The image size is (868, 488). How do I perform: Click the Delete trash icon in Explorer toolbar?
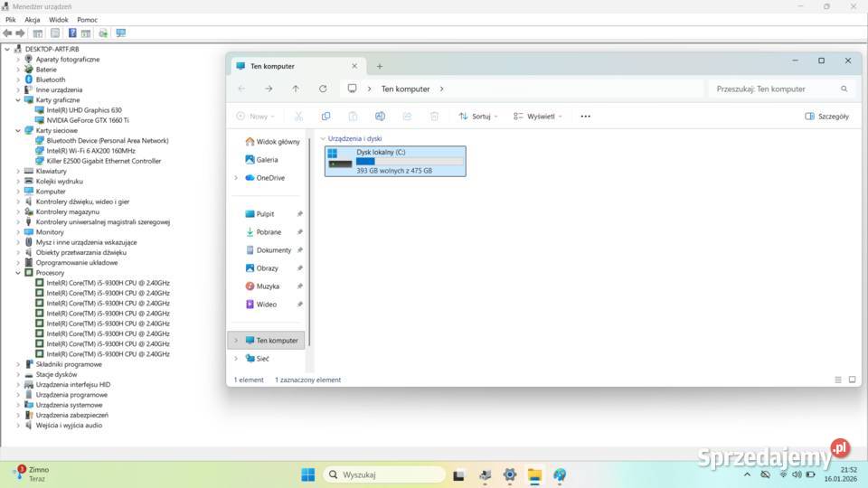coord(434,117)
